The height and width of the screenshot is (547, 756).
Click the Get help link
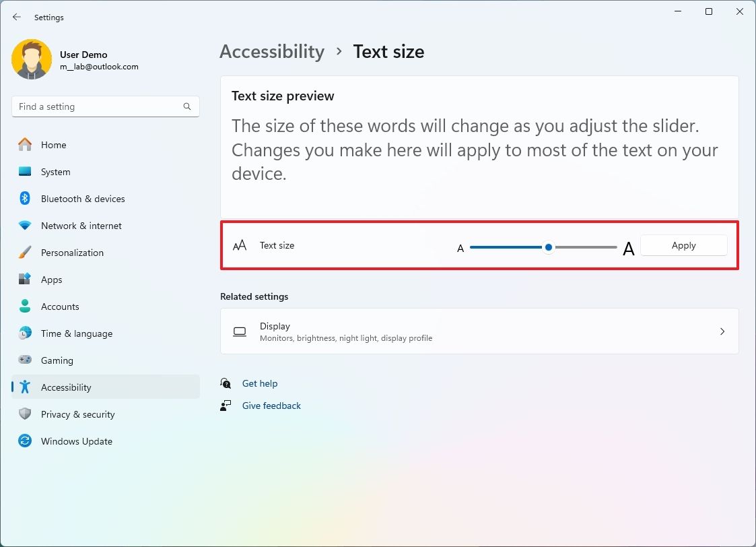coord(260,383)
